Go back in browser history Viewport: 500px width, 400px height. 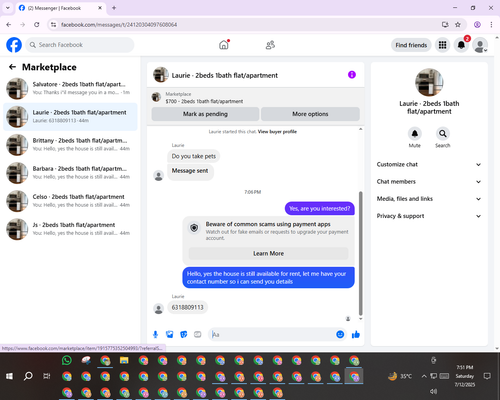coord(9,25)
